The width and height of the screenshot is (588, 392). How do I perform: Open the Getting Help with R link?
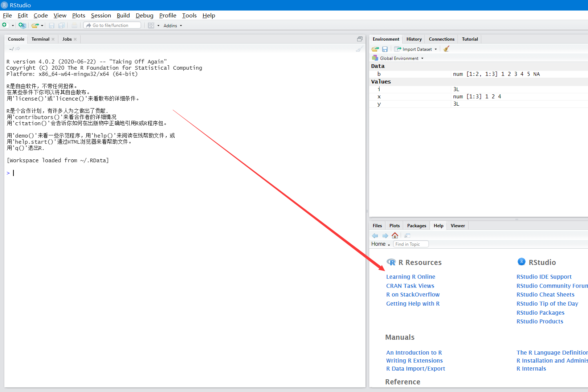click(413, 303)
